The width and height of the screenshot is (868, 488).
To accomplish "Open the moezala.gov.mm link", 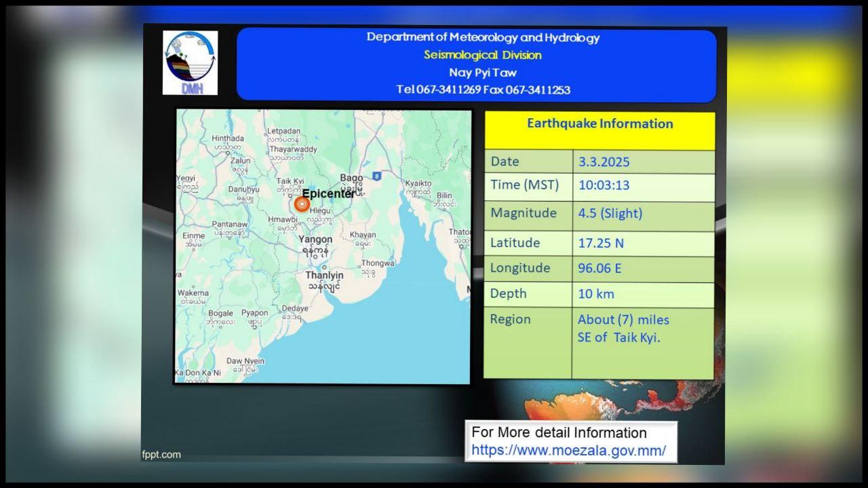I will coord(568,450).
